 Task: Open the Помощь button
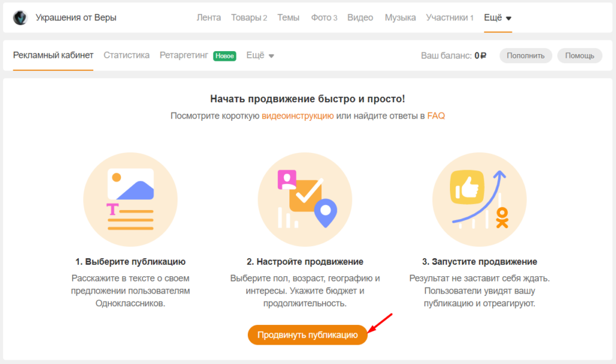[579, 56]
